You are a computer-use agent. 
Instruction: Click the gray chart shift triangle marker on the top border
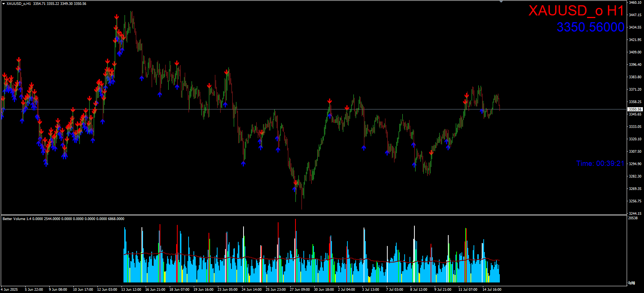click(501, 2)
